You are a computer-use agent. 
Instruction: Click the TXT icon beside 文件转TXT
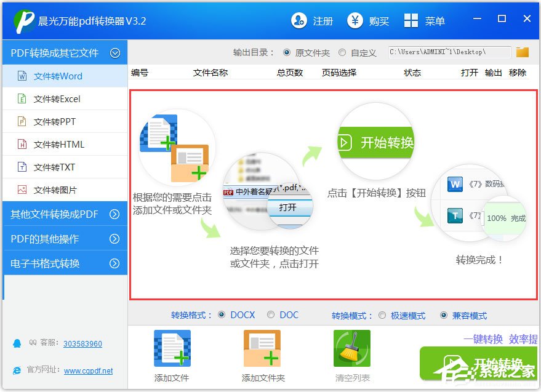coord(22,167)
